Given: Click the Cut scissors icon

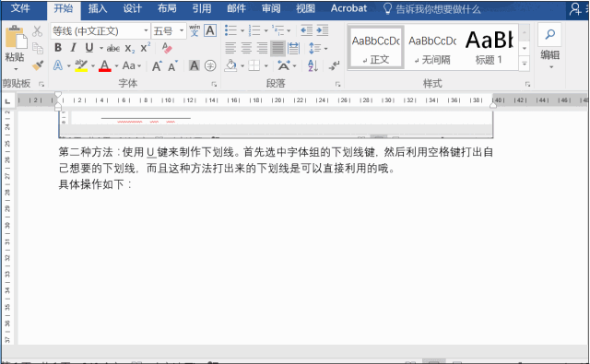Looking at the screenshot, I should pyautogui.click(x=37, y=31).
